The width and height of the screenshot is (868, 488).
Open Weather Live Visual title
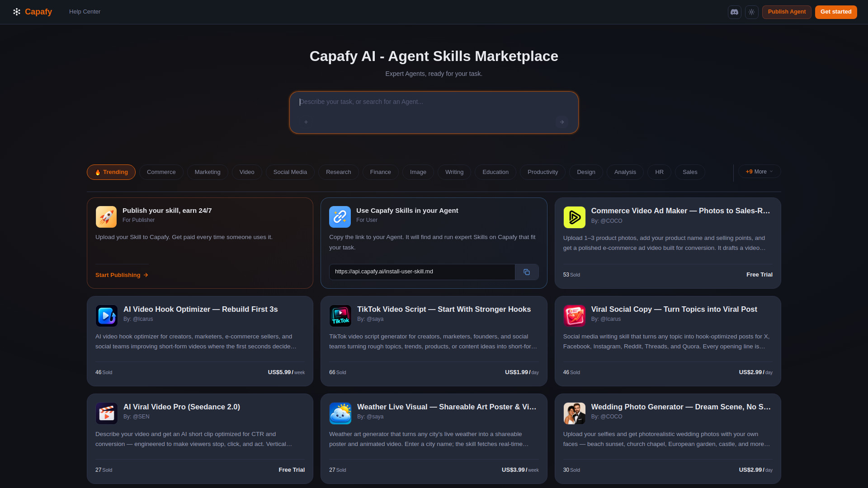point(447,407)
